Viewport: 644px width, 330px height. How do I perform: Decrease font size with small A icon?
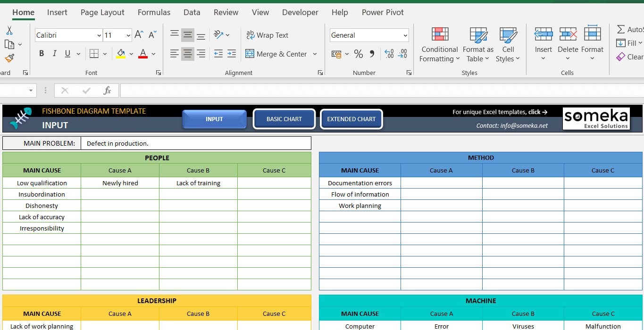pyautogui.click(x=152, y=35)
